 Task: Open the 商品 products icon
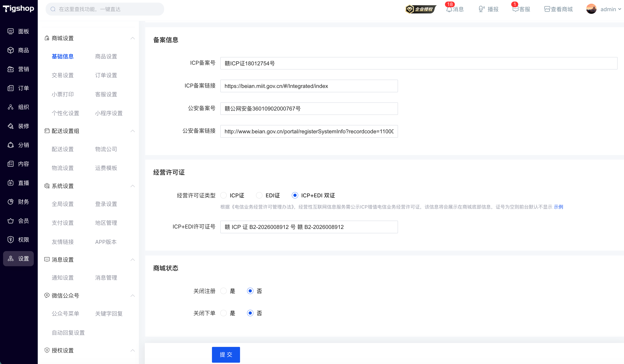(x=10, y=50)
